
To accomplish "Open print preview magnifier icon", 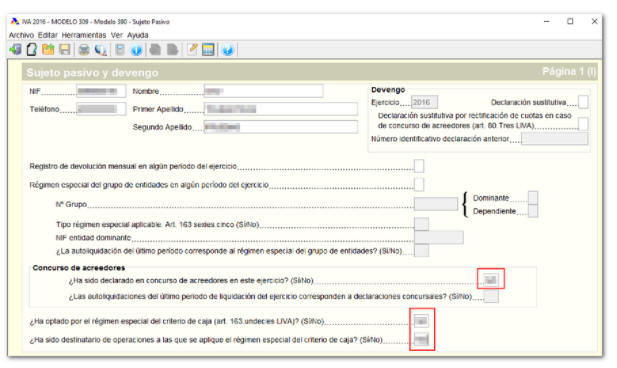I will (x=101, y=50).
